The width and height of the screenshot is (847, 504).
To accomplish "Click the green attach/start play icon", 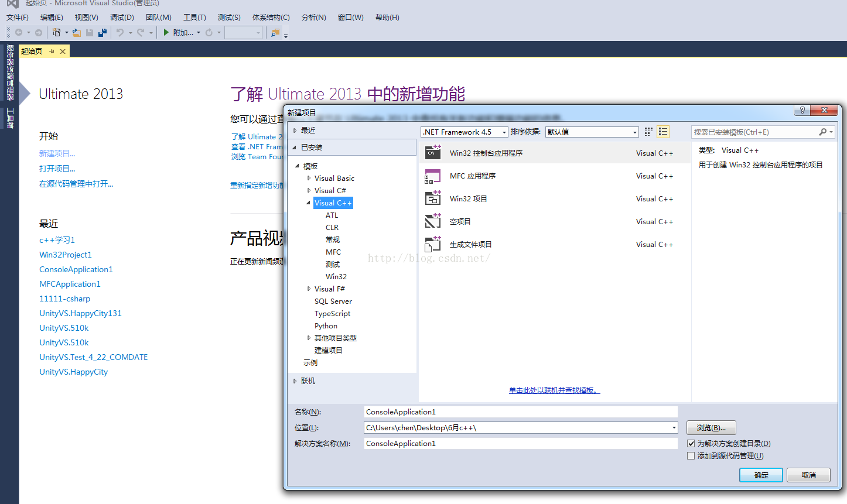I will (166, 33).
